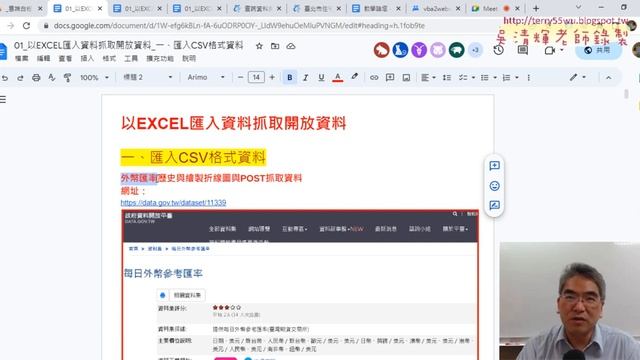Click the embedded government data screenshot
640x360 pixels.
click(300, 285)
